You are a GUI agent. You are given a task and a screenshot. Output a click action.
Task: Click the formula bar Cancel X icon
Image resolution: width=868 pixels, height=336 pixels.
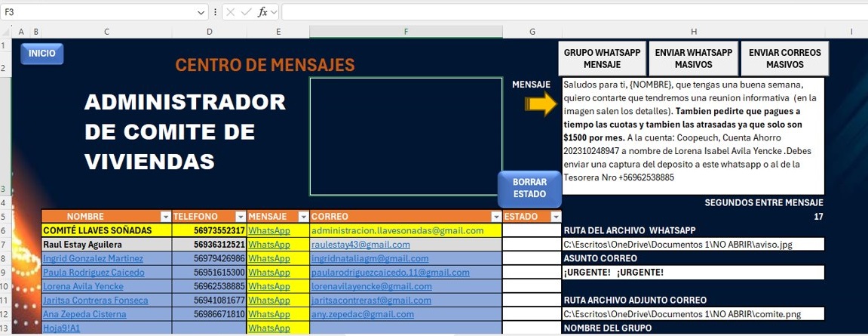(x=231, y=12)
